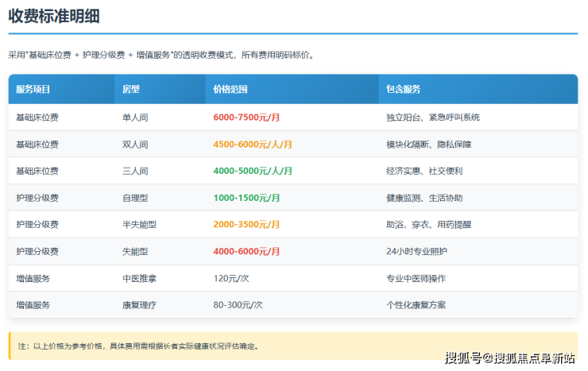
Task: Click the 双人间 room type cell
Action: 135,144
